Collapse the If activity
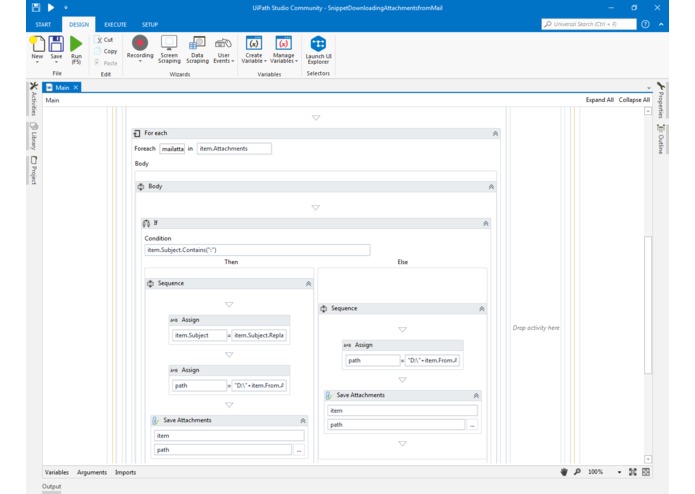Viewport: 695px width, 494px height. tap(485, 224)
